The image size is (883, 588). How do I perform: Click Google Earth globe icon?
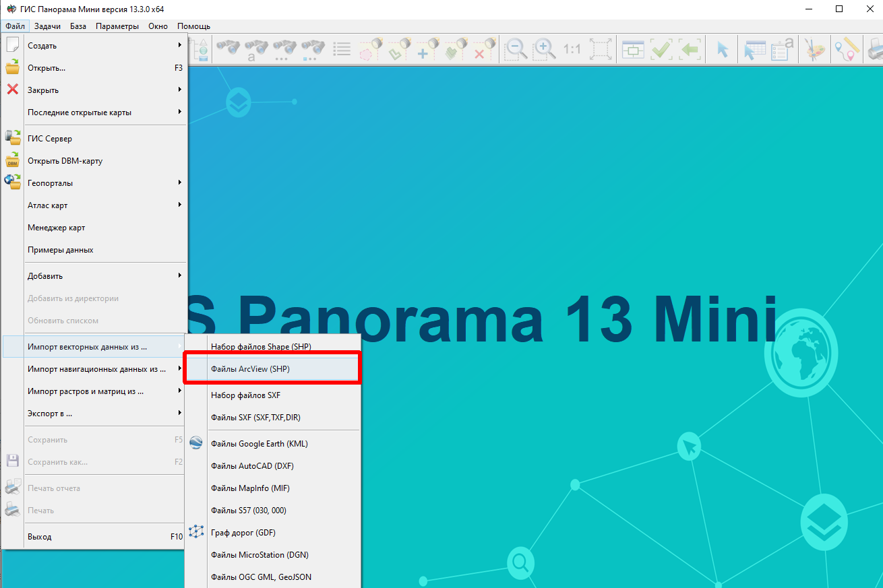coord(196,443)
